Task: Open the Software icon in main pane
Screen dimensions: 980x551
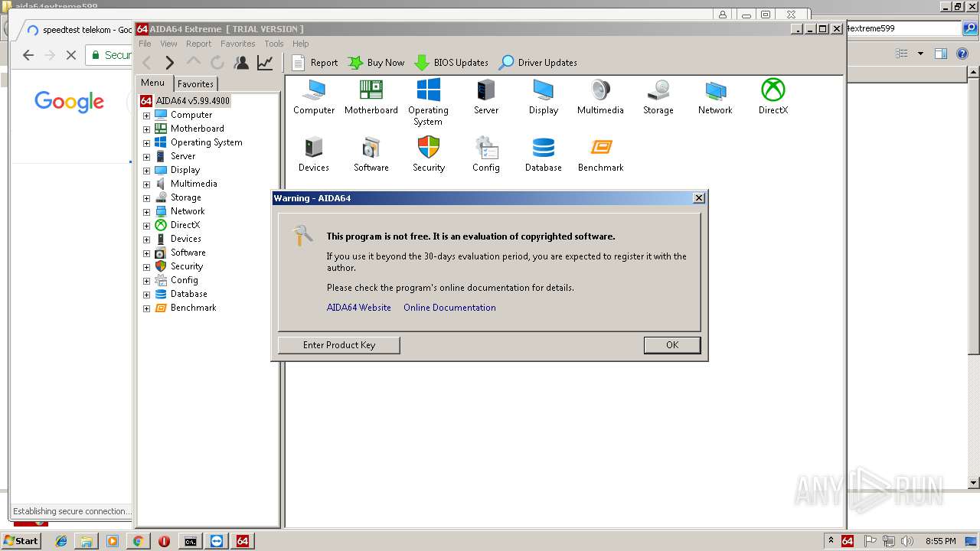Action: [x=371, y=155]
